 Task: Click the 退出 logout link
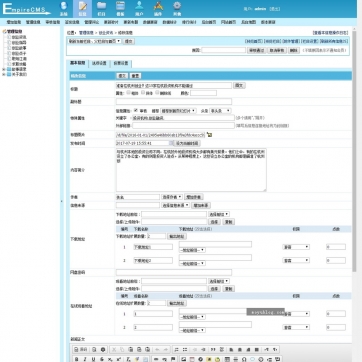[275, 9]
